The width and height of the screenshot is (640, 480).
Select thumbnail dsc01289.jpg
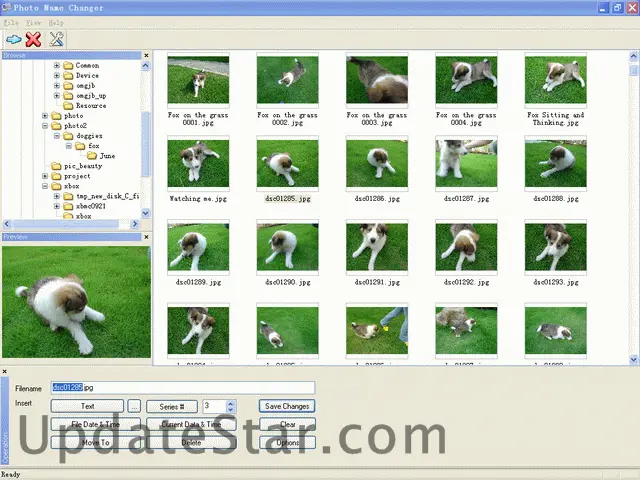click(x=198, y=247)
